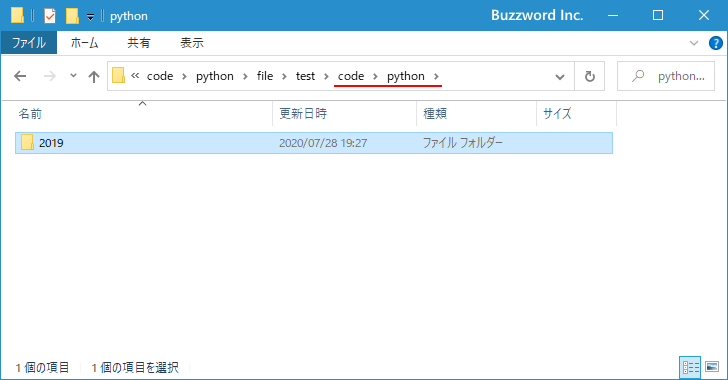
Task: Select the 2019 folder
Action: click(314, 143)
